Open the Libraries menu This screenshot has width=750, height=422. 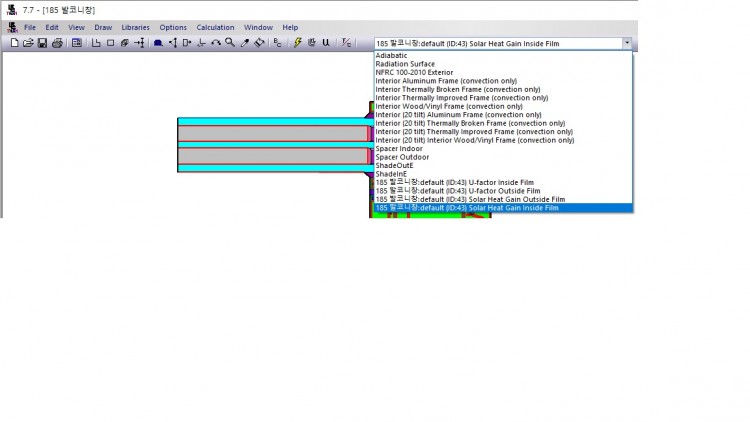(135, 27)
